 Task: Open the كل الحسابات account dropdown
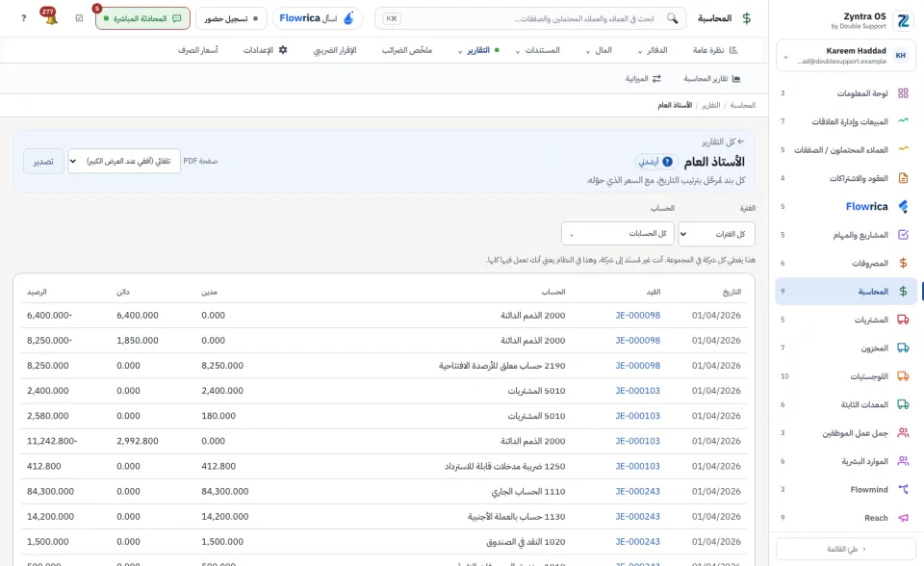click(x=618, y=234)
